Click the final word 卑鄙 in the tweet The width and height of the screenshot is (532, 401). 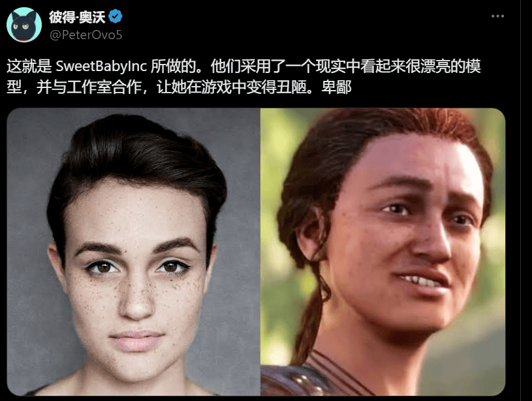(336, 87)
